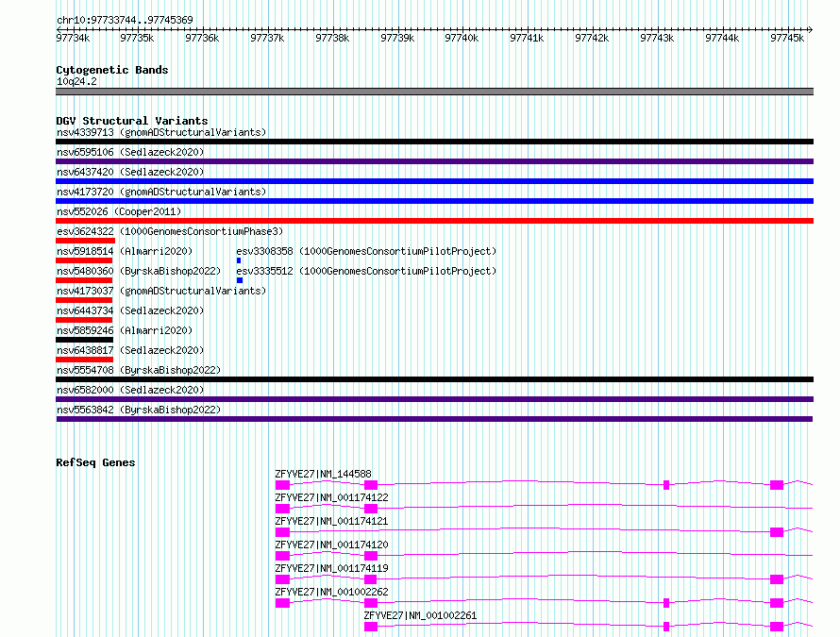Click the 97744k ruler label

(722, 38)
